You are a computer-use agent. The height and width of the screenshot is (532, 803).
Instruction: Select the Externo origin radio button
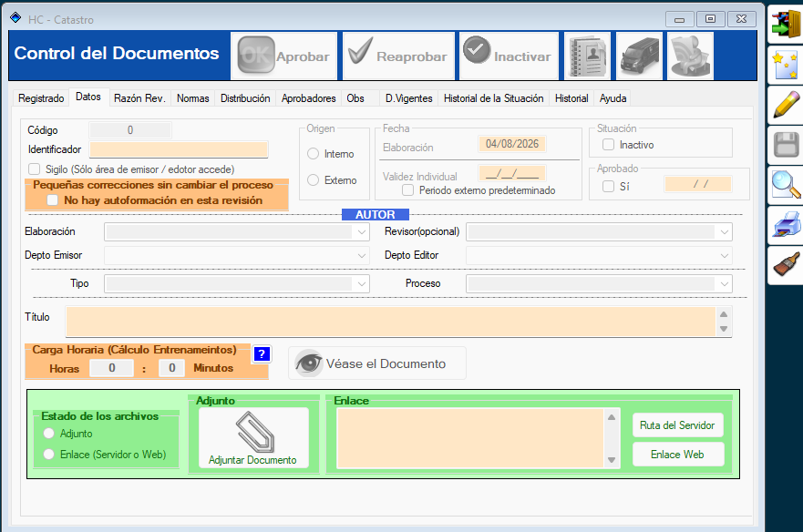[x=313, y=180]
